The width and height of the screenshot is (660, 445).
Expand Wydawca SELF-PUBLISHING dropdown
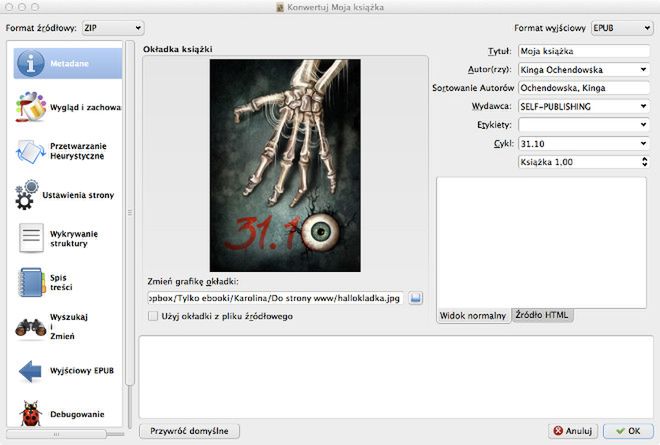[x=643, y=107]
